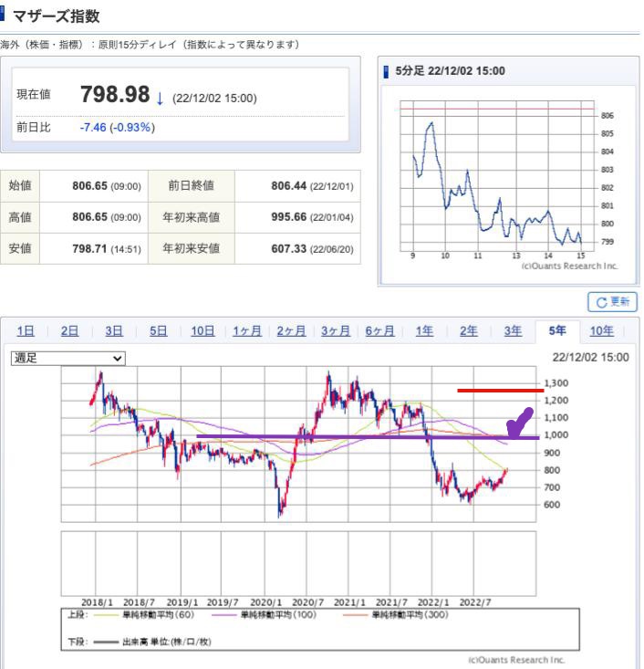Select the 1年 period tab
This screenshot has height=669, width=644.
point(424,331)
